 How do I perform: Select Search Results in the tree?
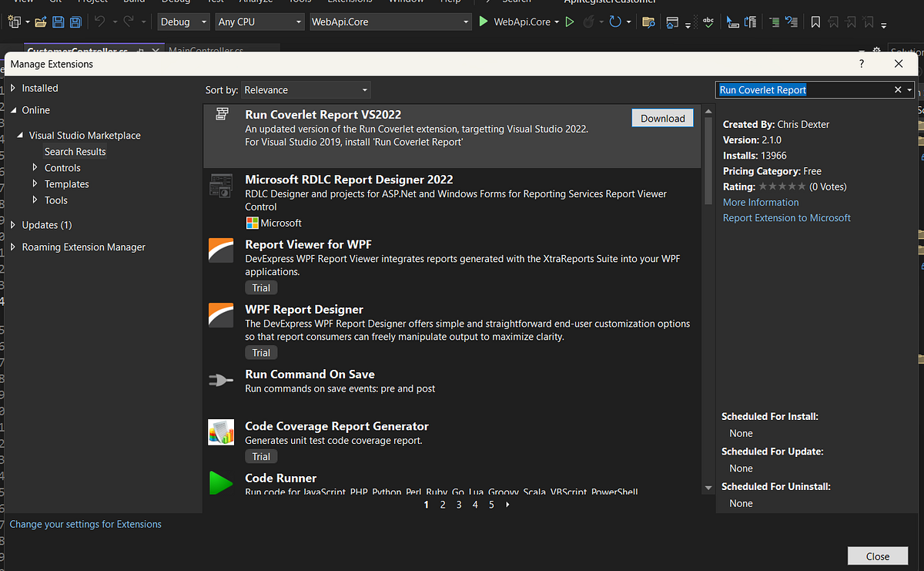click(75, 152)
